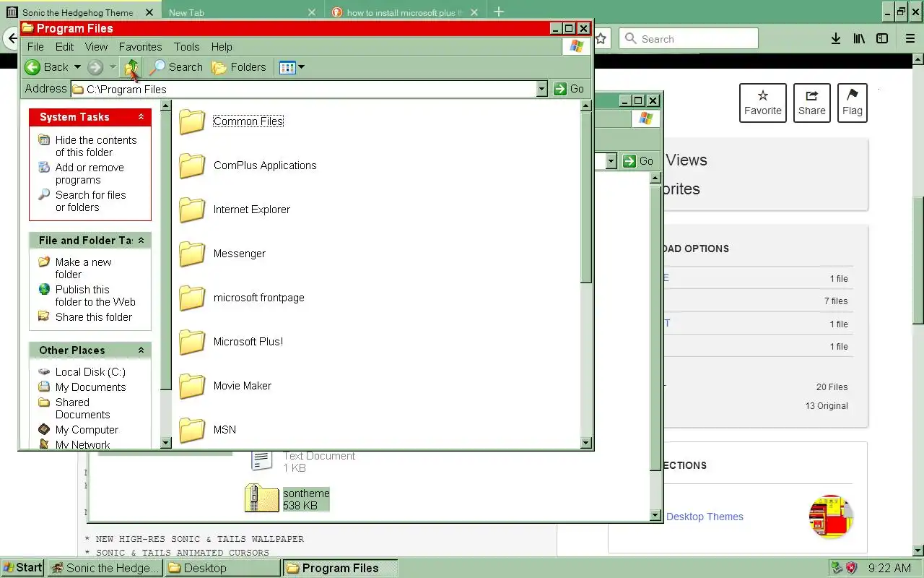Open the browser library icon

pos(859,39)
